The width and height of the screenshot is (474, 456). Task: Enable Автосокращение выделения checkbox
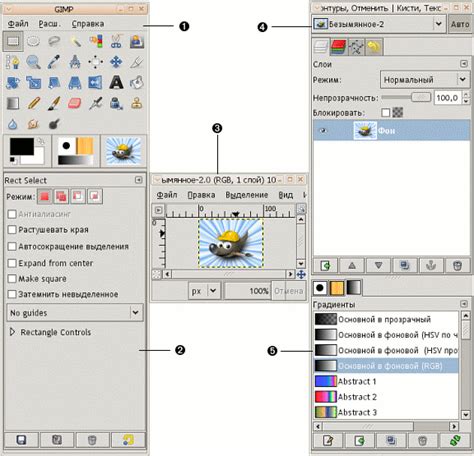click(12, 246)
